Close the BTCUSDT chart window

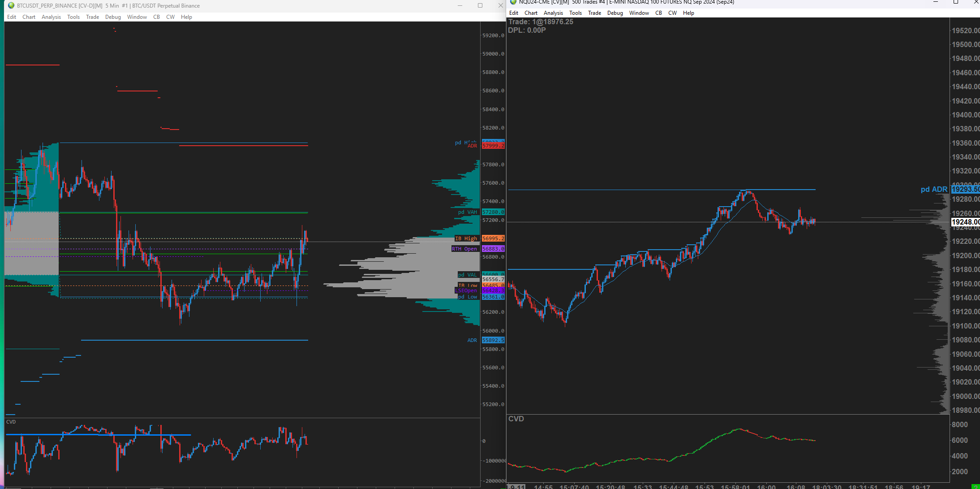500,5
